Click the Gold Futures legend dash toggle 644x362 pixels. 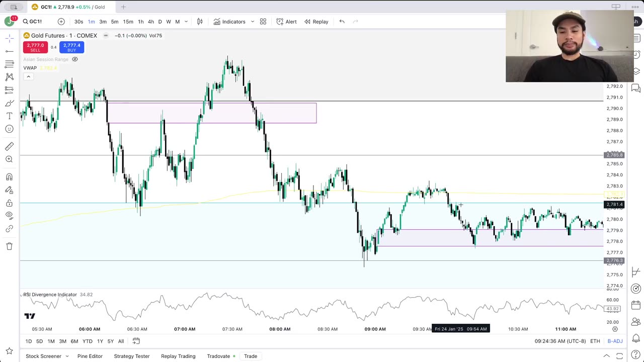pos(106,36)
